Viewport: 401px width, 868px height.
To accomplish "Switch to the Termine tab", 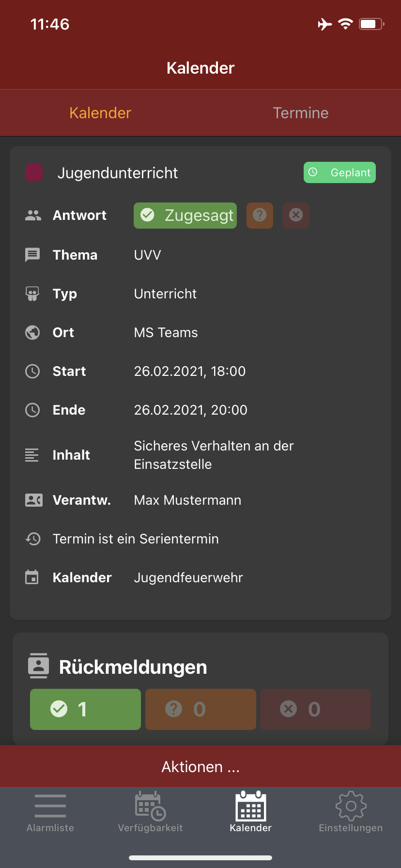I will click(301, 113).
